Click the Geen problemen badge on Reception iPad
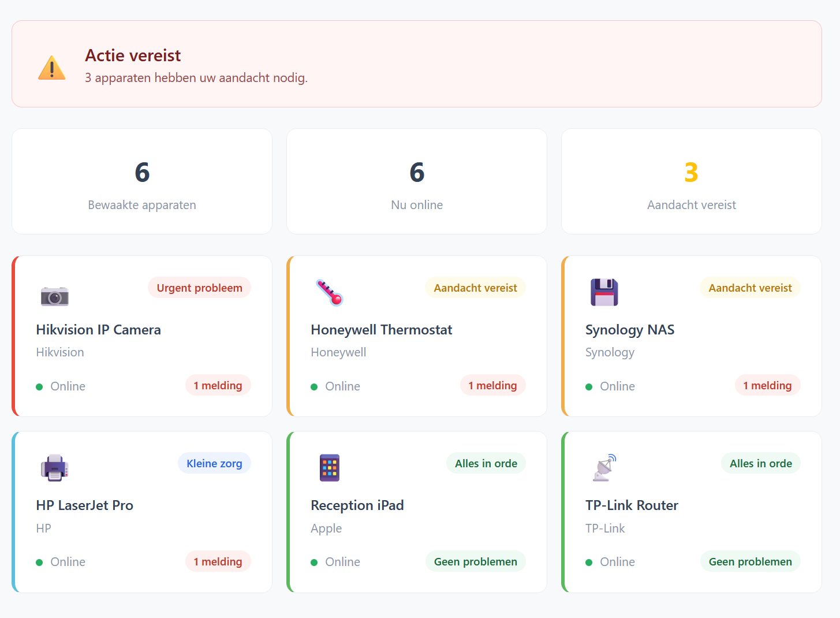The height and width of the screenshot is (618, 840). 475,561
